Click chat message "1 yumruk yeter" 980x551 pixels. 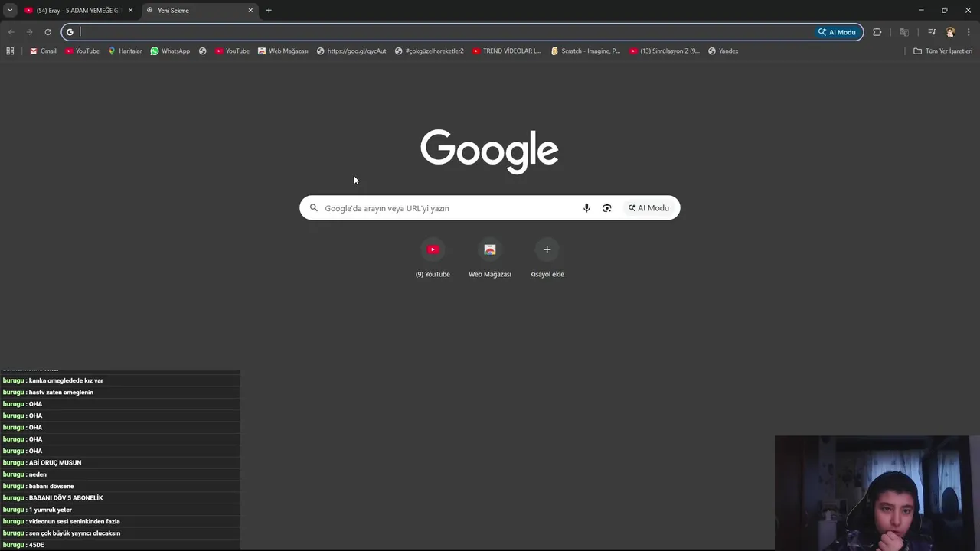[x=51, y=510]
